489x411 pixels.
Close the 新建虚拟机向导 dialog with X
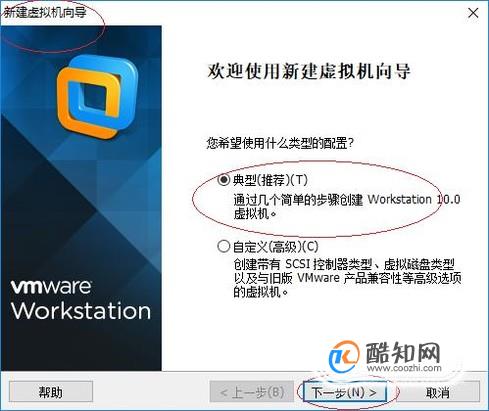click(x=473, y=13)
